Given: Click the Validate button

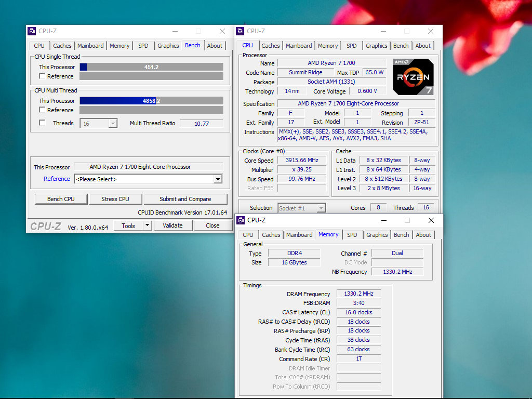Looking at the screenshot, I should click(172, 225).
